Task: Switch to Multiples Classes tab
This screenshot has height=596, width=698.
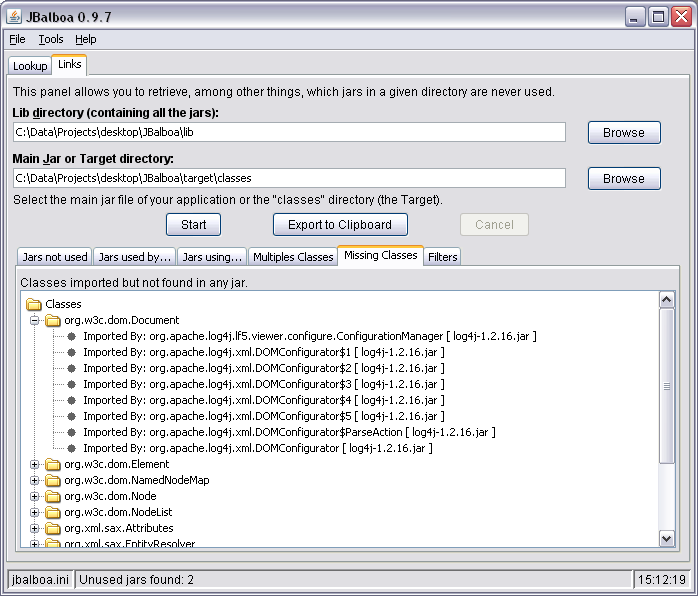Action: [x=293, y=257]
